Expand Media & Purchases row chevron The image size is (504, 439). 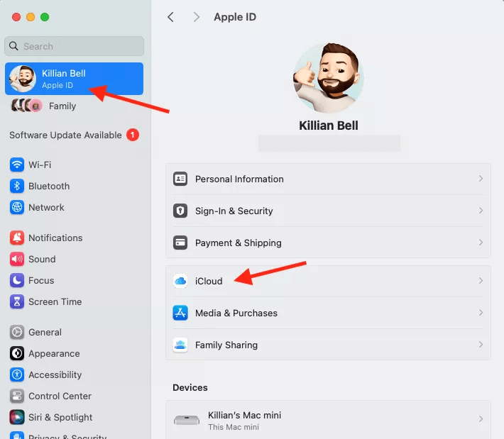click(x=481, y=313)
